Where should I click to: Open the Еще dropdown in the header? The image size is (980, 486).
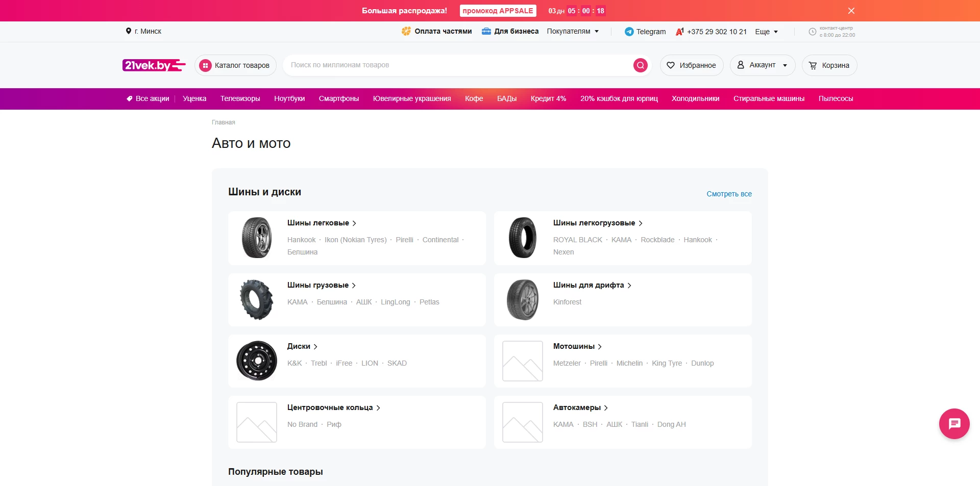click(765, 31)
